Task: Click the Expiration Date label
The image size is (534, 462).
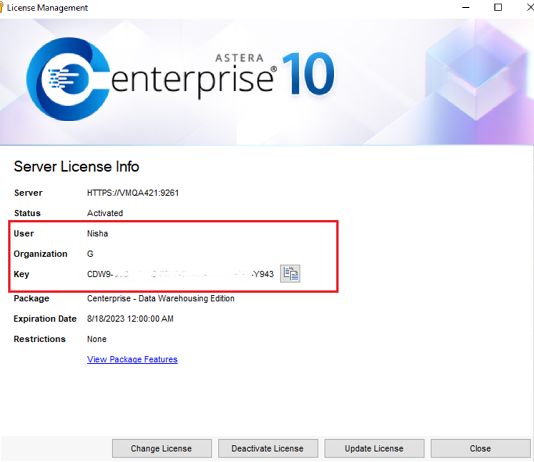Action: [x=45, y=319]
